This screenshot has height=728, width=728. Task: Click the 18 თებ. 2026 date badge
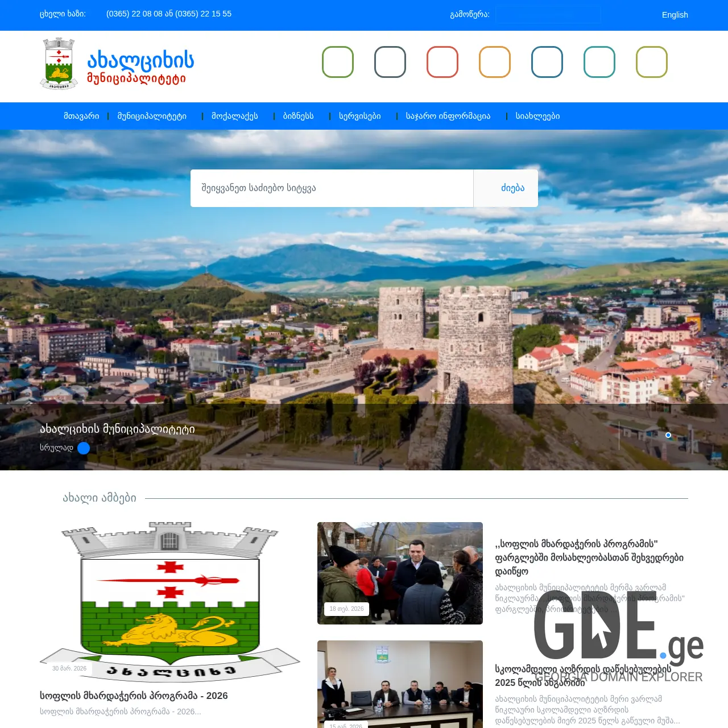click(x=347, y=609)
